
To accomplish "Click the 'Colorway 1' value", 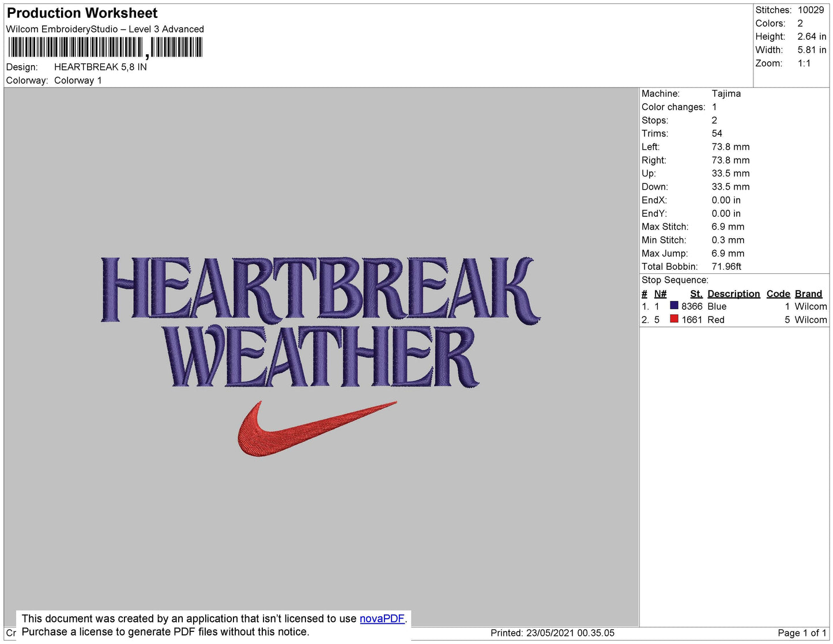I will pyautogui.click(x=78, y=80).
